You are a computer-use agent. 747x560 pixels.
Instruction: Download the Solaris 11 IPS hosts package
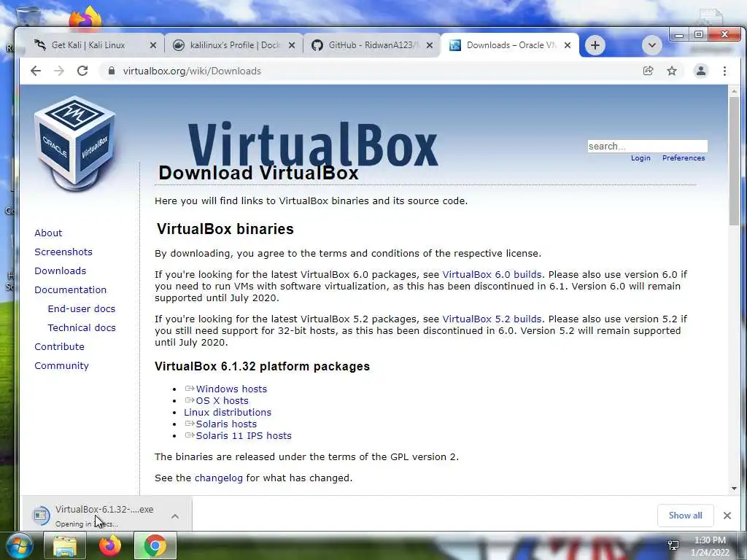click(x=244, y=436)
